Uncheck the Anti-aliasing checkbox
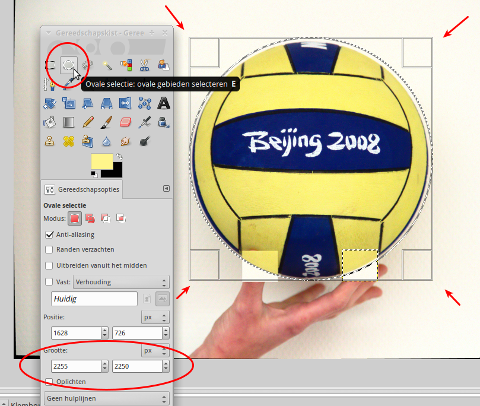The width and height of the screenshot is (480, 406). point(49,235)
